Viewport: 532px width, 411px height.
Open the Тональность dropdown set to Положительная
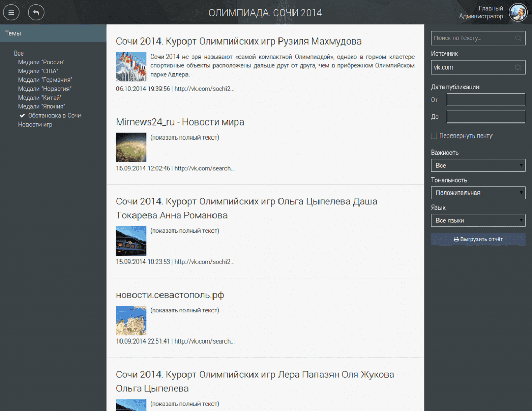tap(478, 193)
